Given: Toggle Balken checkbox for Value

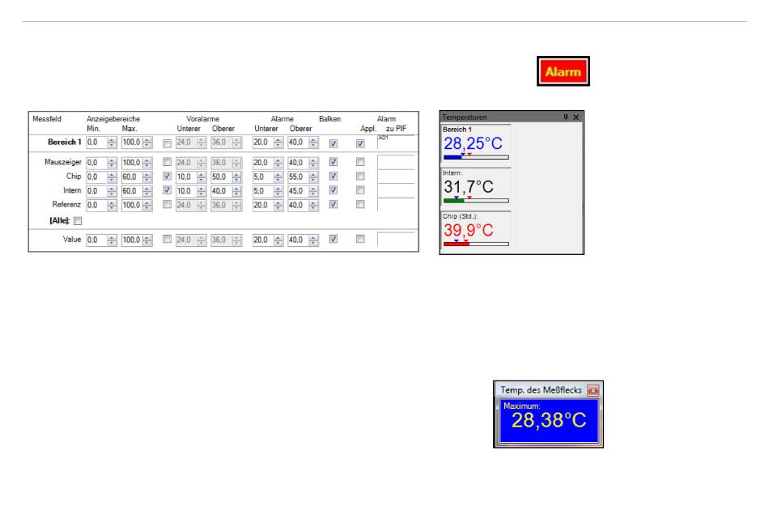Looking at the screenshot, I should click(x=334, y=239).
